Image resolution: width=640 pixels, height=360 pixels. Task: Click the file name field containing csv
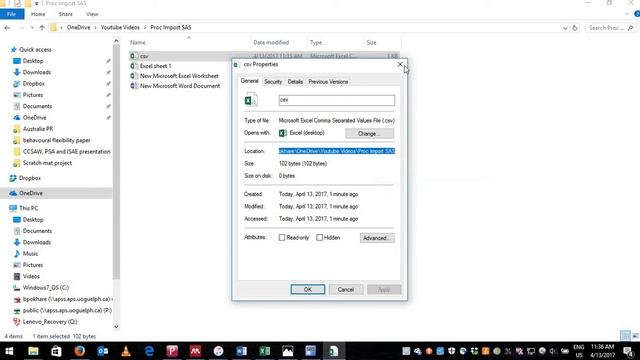337,100
